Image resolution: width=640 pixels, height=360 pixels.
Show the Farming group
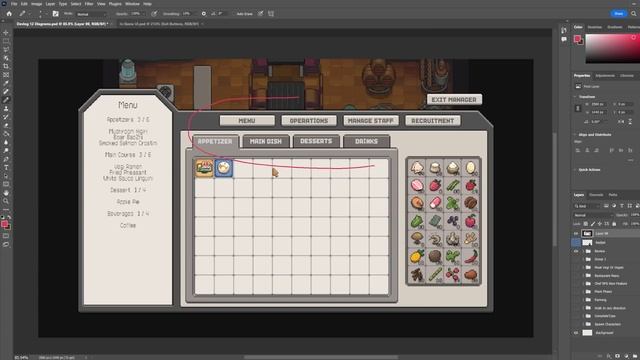[x=576, y=300]
